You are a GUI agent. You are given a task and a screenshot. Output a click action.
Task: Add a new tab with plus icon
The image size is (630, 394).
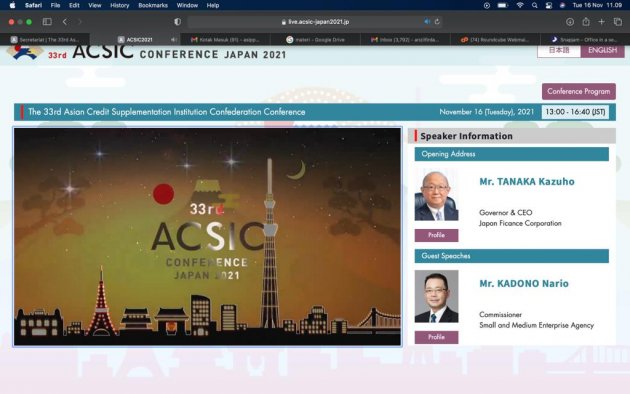601,22
